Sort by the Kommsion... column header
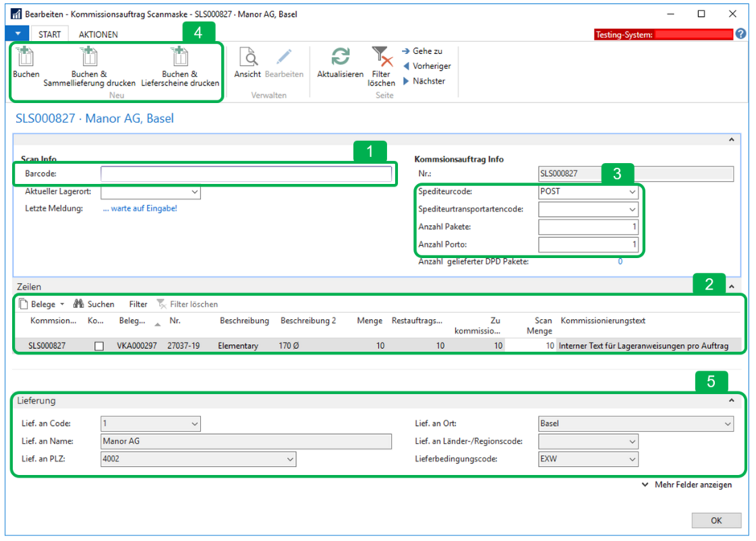756x541 pixels. click(x=53, y=321)
